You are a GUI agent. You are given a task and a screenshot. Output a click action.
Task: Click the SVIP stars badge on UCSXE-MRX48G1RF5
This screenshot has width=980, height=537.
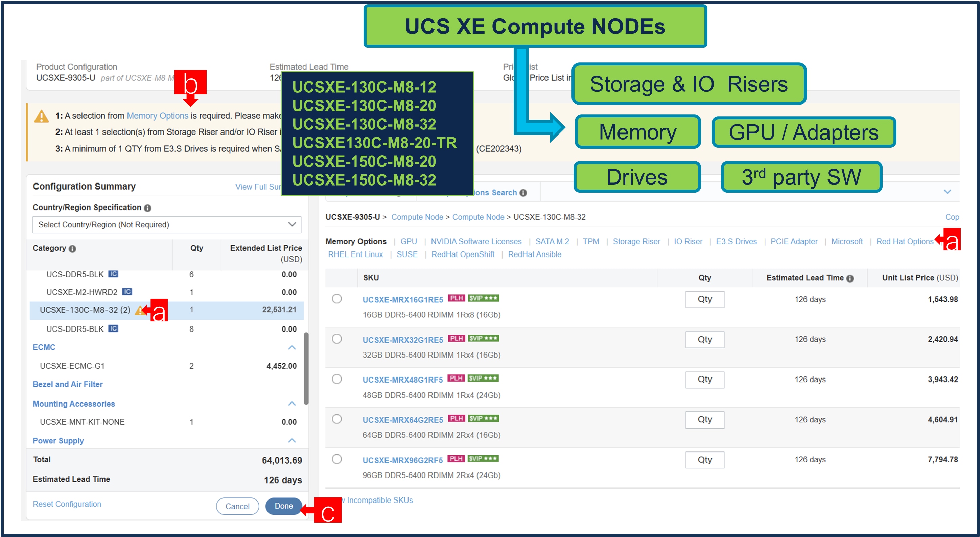coord(483,379)
